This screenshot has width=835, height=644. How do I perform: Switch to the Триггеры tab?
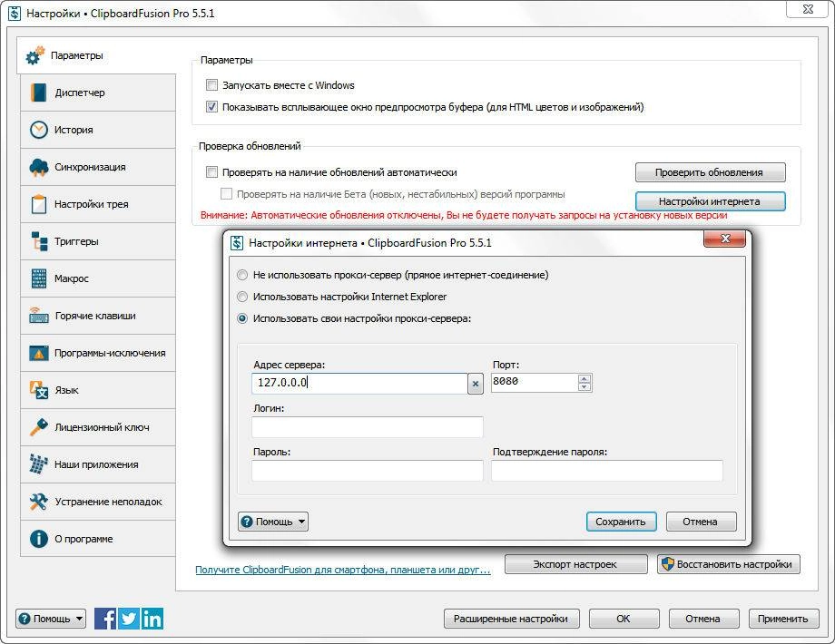[98, 241]
